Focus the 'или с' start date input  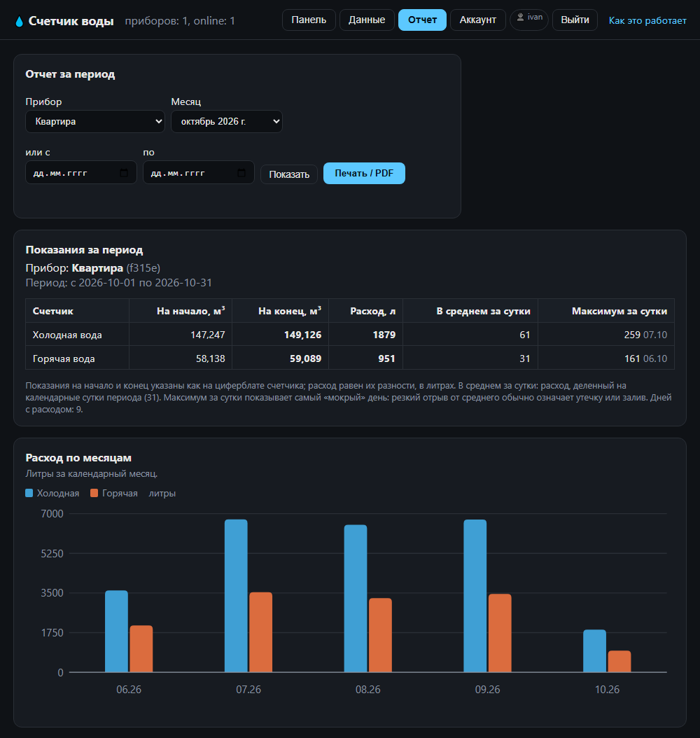point(81,173)
